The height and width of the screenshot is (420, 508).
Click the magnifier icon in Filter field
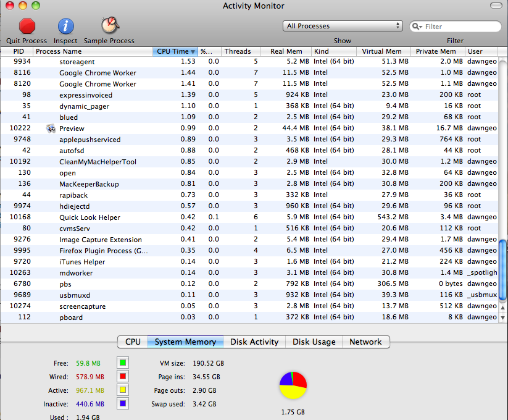click(x=417, y=27)
